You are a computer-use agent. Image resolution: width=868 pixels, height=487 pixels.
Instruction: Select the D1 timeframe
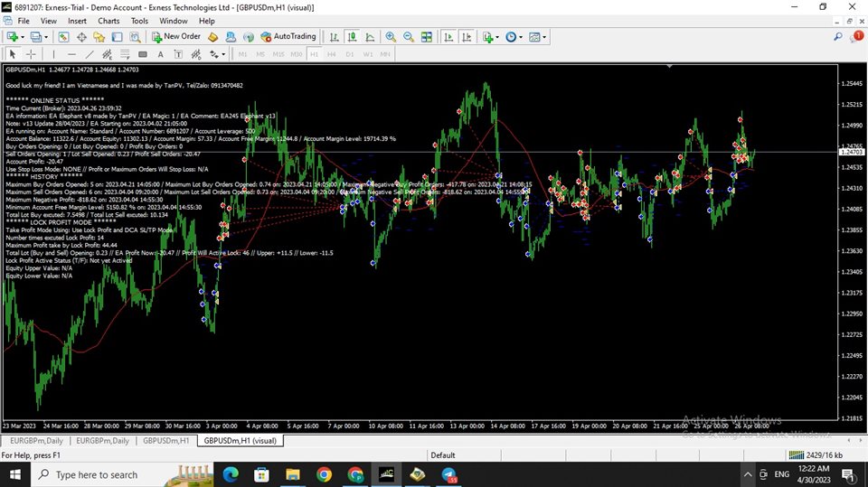point(349,54)
